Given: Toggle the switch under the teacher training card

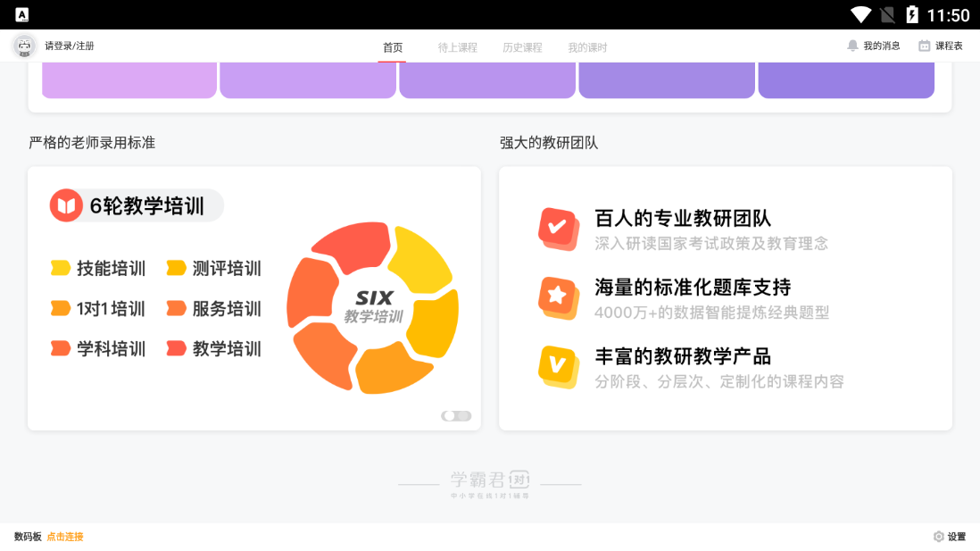Looking at the screenshot, I should [x=455, y=415].
